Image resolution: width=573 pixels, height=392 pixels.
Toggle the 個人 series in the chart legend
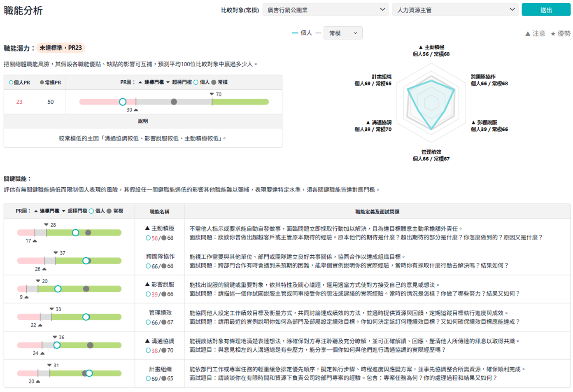pyautogui.click(x=302, y=33)
